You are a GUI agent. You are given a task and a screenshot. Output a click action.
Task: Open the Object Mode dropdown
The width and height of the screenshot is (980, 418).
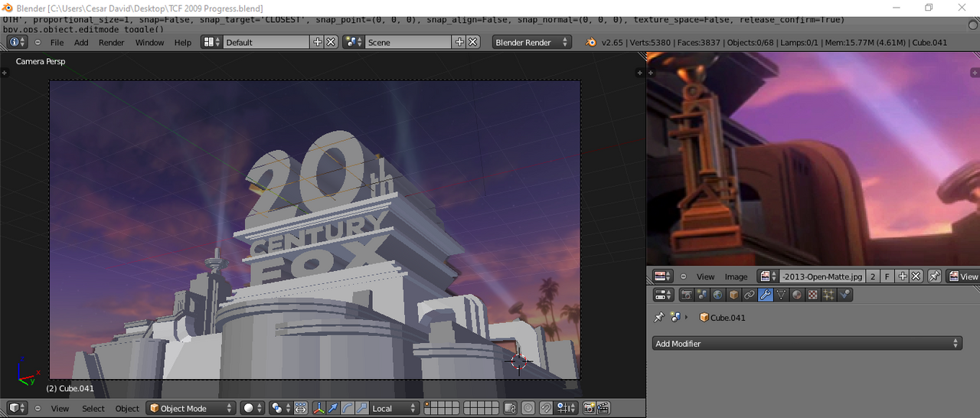(191, 408)
